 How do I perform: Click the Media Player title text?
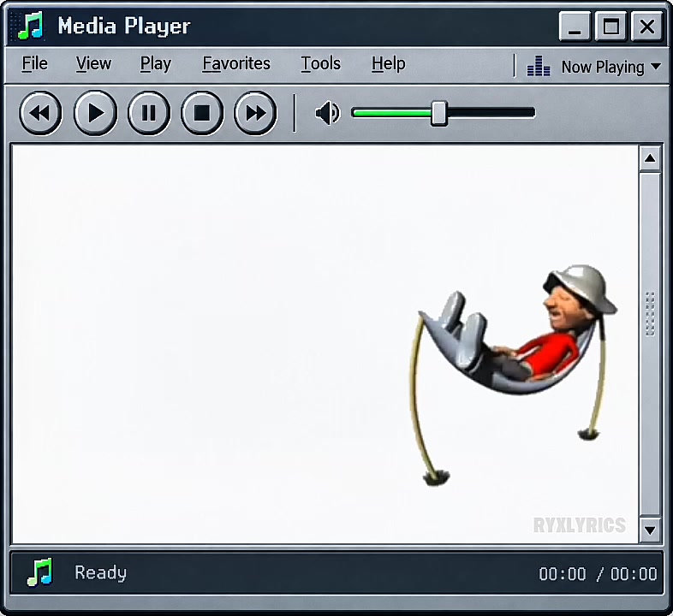click(x=123, y=27)
